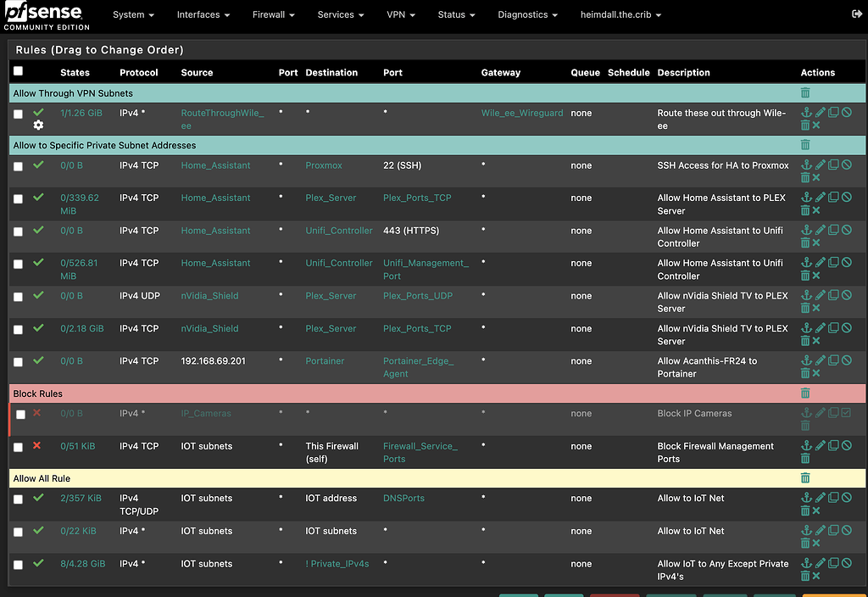The image size is (868, 597).
Task: Open advanced options gear on the Wireguard rule
Action: pos(37,125)
